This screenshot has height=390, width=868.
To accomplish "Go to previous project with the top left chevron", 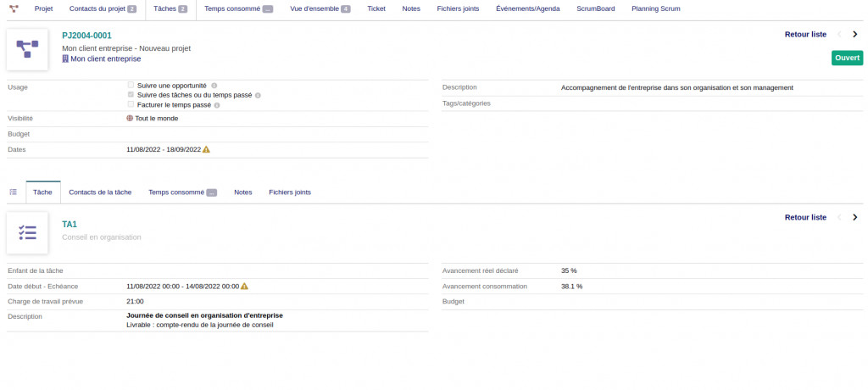I will click(x=839, y=35).
